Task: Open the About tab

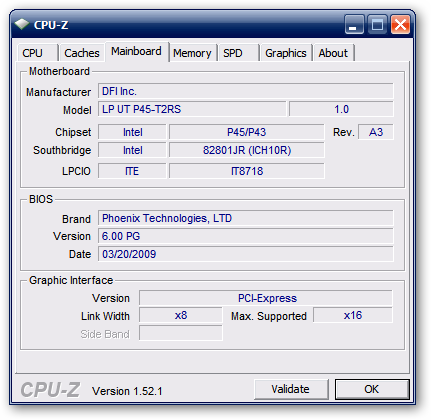Action: pyautogui.click(x=333, y=53)
